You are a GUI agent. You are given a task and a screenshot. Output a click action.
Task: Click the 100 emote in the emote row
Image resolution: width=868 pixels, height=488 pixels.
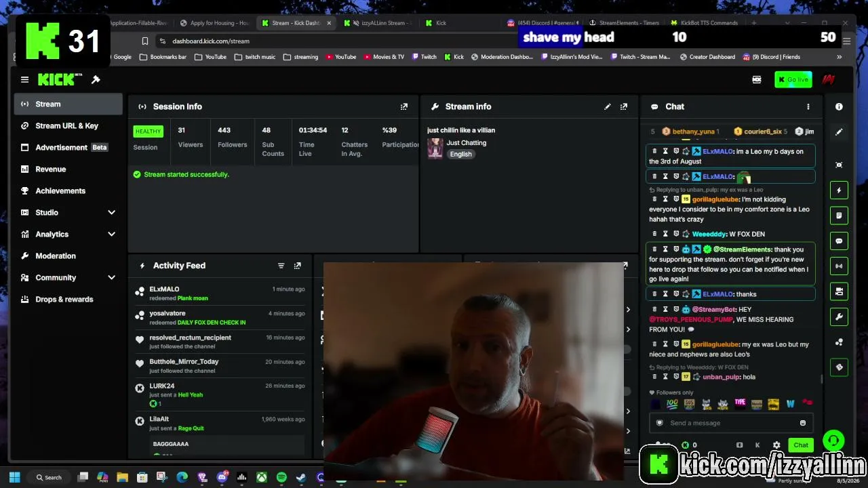click(672, 404)
